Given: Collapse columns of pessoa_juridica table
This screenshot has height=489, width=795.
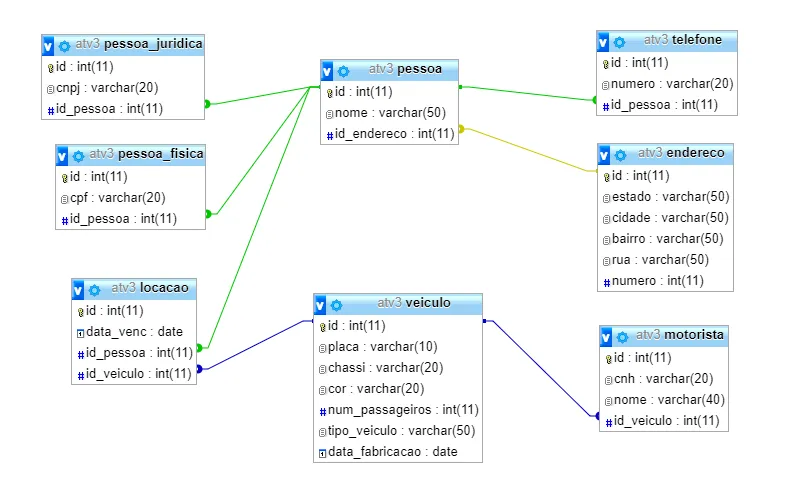Looking at the screenshot, I should [x=49, y=46].
